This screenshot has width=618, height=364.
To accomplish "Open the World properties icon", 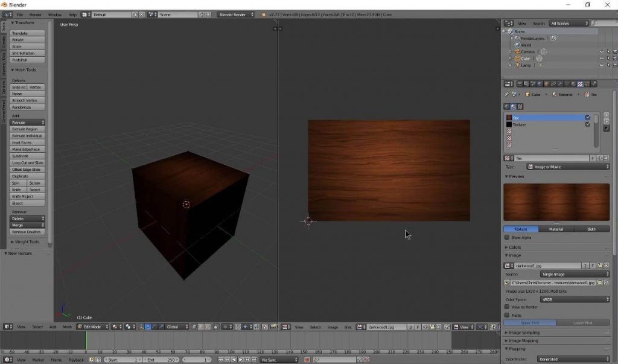I will tap(539, 84).
